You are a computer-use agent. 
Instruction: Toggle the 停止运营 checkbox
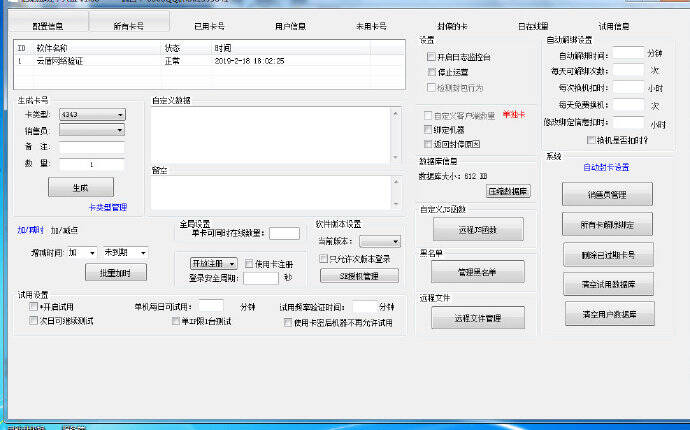click(x=432, y=72)
